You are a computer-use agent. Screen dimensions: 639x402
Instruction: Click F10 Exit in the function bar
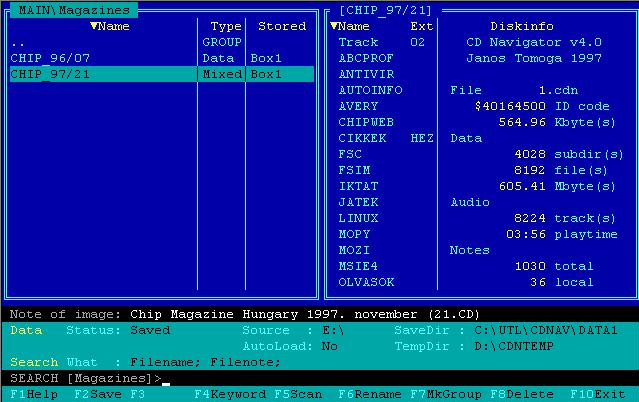(x=597, y=394)
